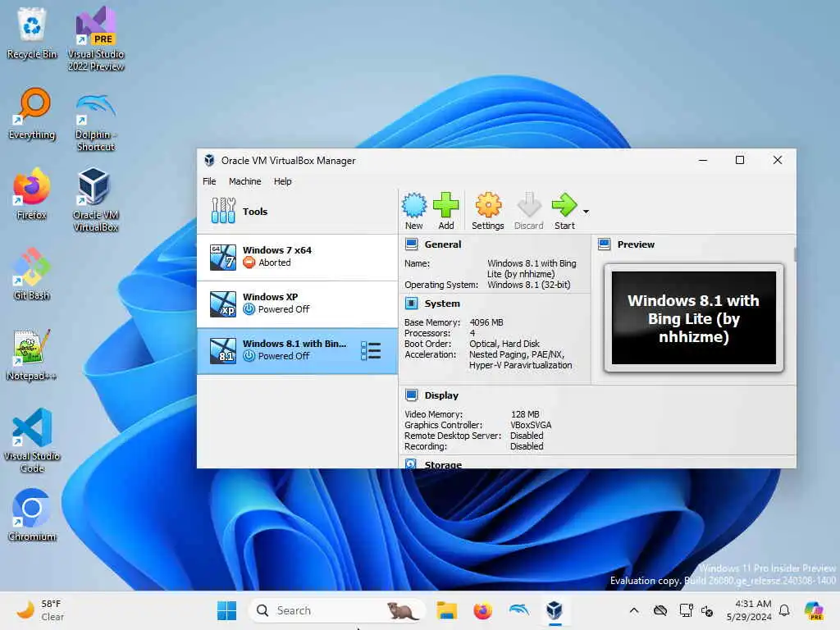Click the System section chip icon
This screenshot has width=840, height=630.
pyautogui.click(x=412, y=304)
